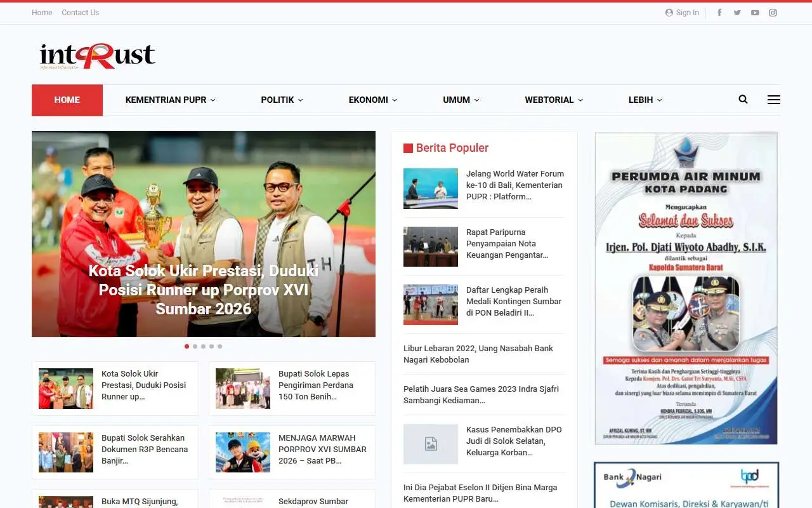Expand the Politik dropdown menu
The image size is (812, 508).
282,100
